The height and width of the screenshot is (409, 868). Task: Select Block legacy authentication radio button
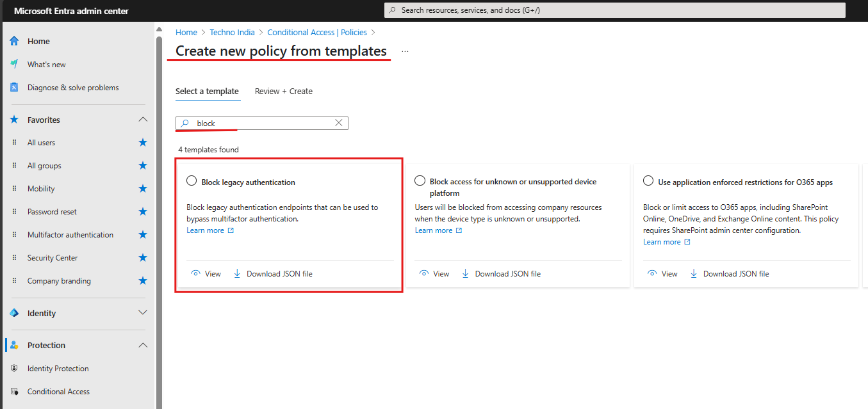(x=192, y=181)
